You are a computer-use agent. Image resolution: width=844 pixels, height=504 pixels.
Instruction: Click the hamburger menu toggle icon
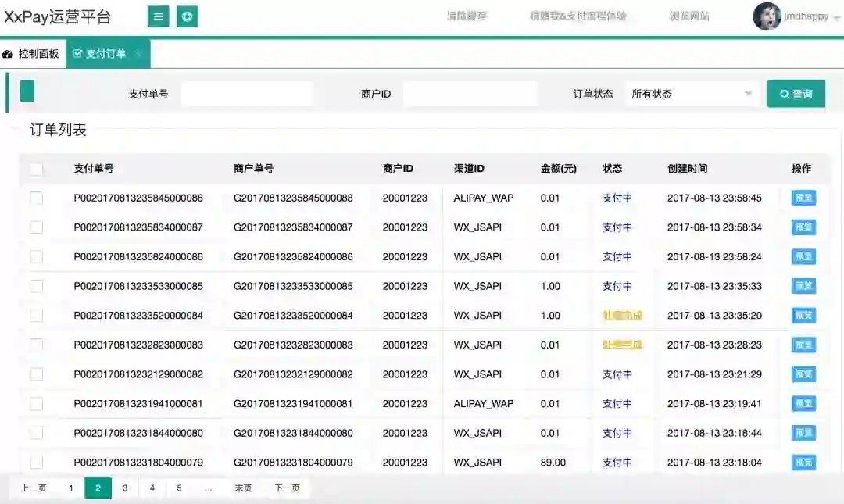click(x=159, y=16)
